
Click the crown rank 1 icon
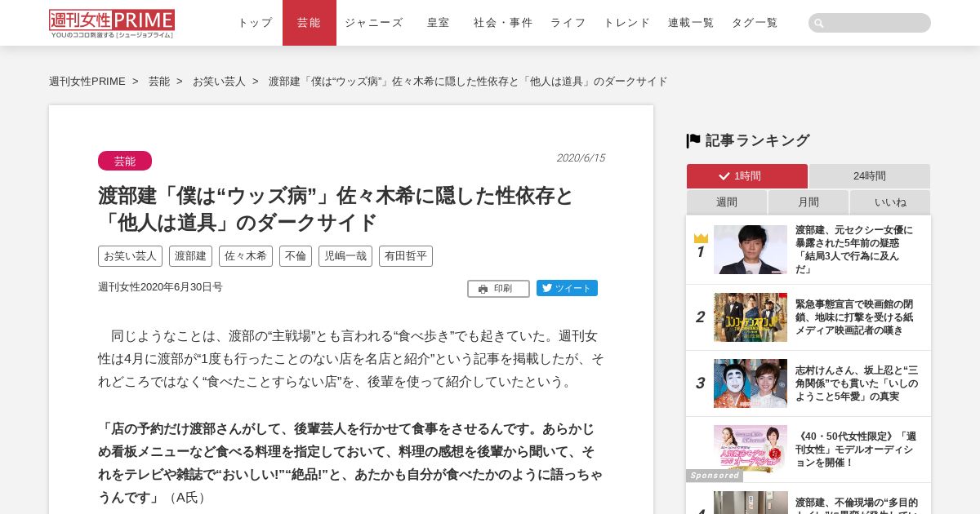(x=701, y=238)
